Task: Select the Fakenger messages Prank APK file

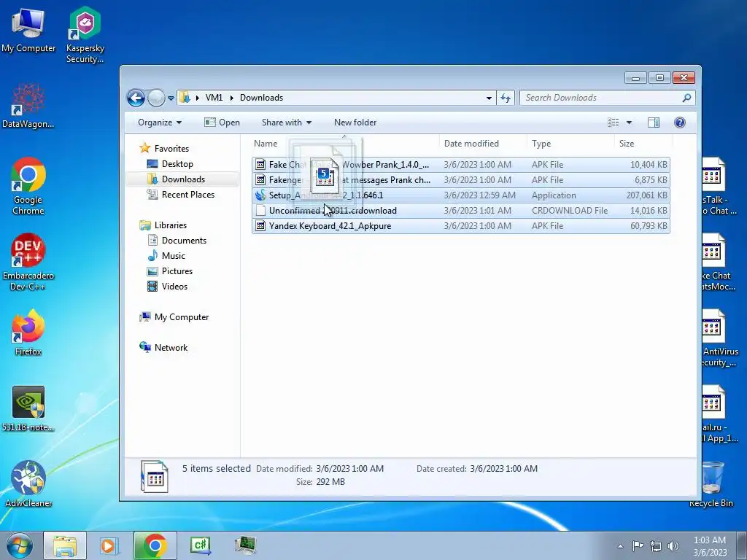Action: (x=461, y=180)
